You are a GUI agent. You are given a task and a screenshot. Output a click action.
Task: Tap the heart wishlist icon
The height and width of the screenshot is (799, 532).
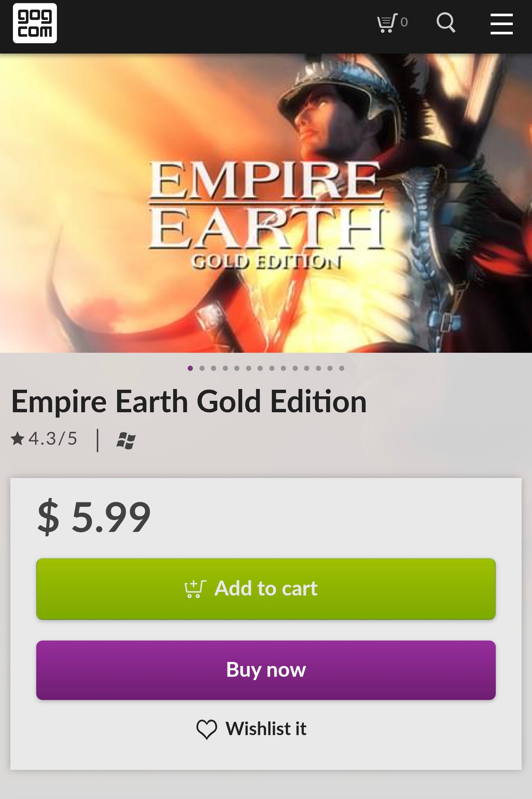click(x=207, y=729)
